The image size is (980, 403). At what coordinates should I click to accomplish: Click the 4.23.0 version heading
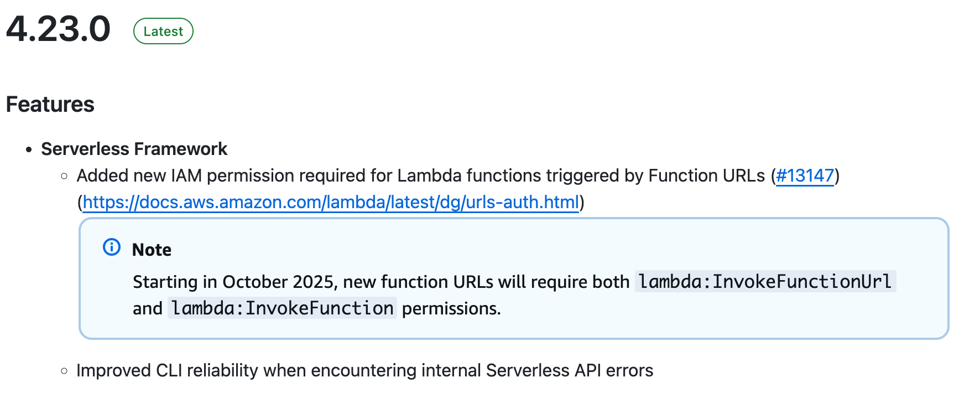[x=59, y=29]
